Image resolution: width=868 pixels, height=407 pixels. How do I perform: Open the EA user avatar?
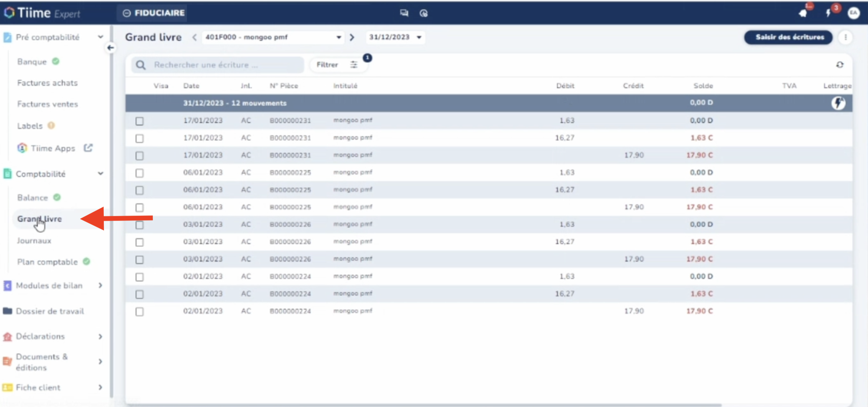tap(853, 13)
